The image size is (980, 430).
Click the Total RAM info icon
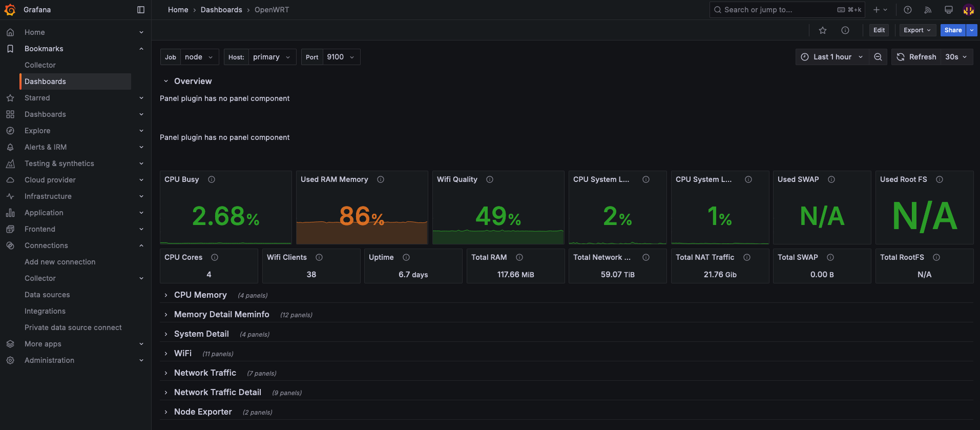519,257
